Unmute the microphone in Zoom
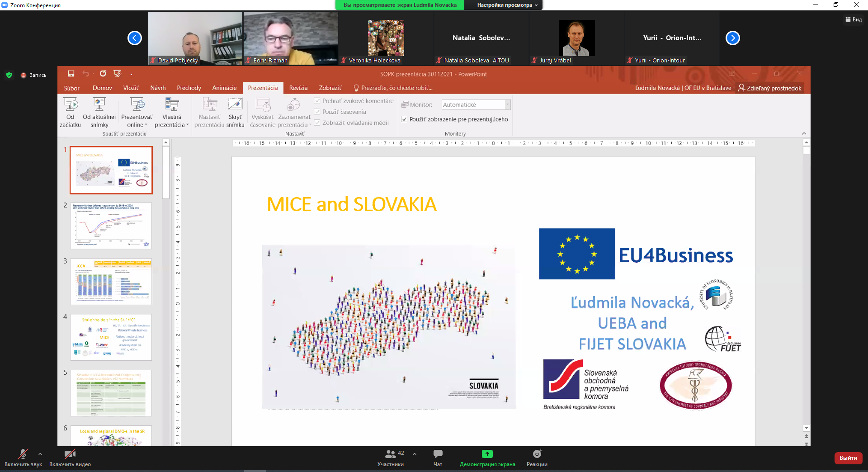This screenshot has width=868, height=472. pyautogui.click(x=23, y=454)
